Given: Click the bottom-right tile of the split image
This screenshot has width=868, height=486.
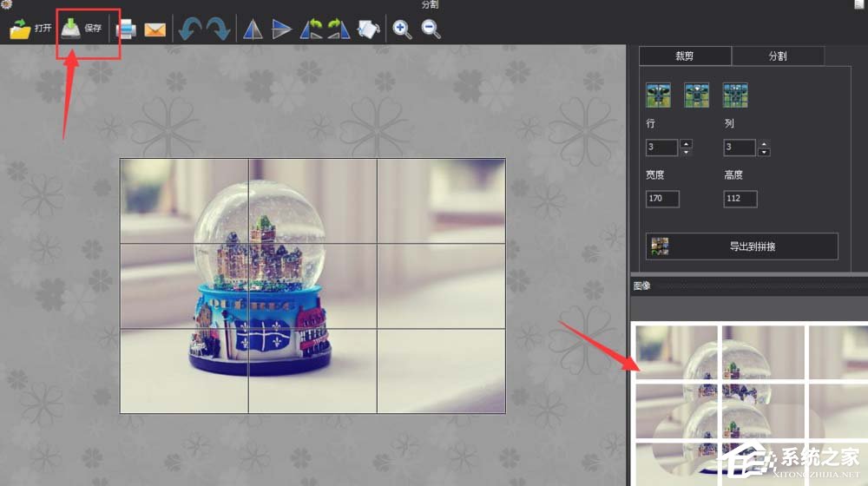Looking at the screenshot, I should pyautogui.click(x=441, y=371).
